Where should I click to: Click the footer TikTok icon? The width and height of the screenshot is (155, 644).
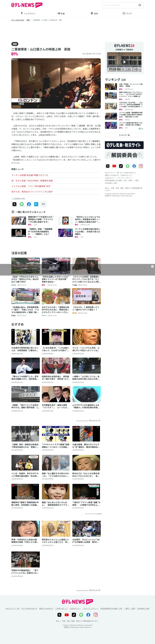coord(74,615)
